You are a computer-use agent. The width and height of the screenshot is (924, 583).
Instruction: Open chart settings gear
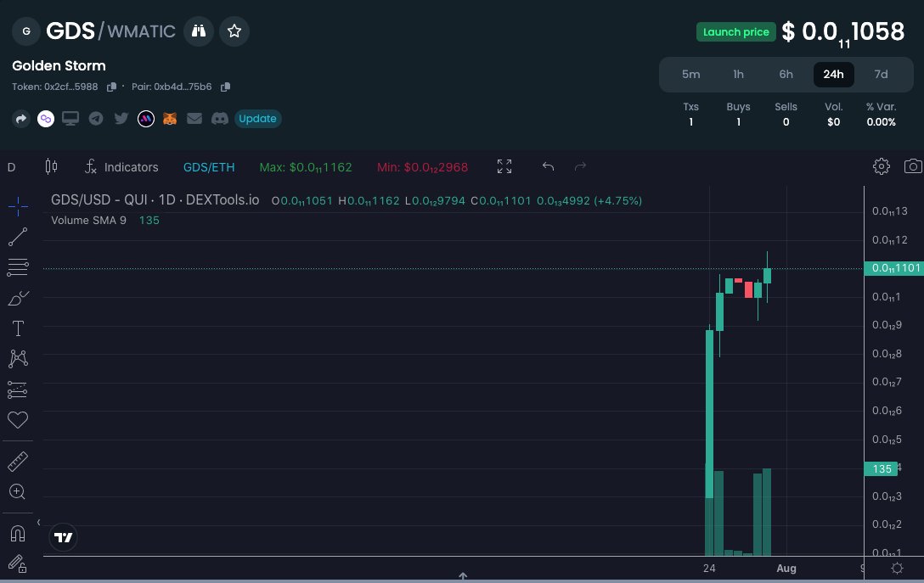click(881, 166)
